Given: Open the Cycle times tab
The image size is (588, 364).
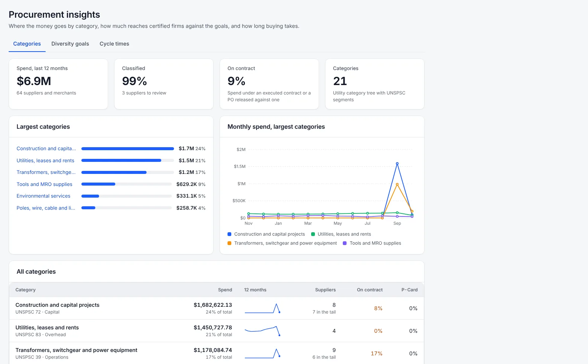Looking at the screenshot, I should pyautogui.click(x=114, y=44).
